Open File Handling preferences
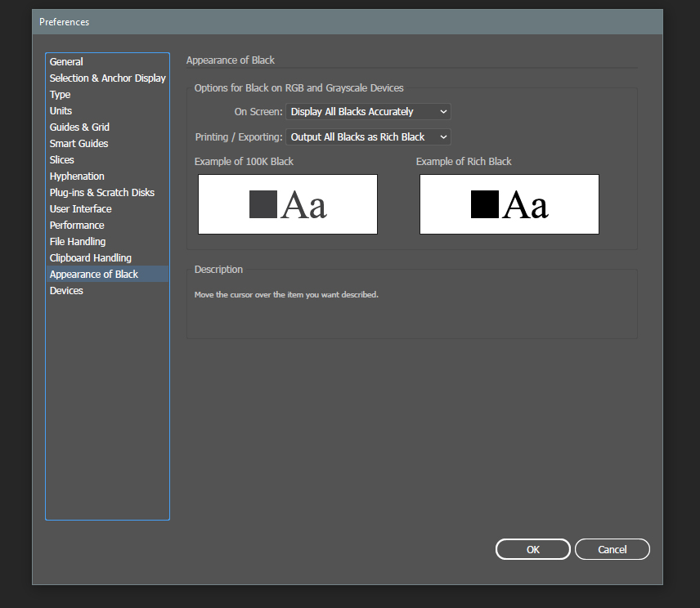Viewport: 700px width, 608px height. coord(78,242)
